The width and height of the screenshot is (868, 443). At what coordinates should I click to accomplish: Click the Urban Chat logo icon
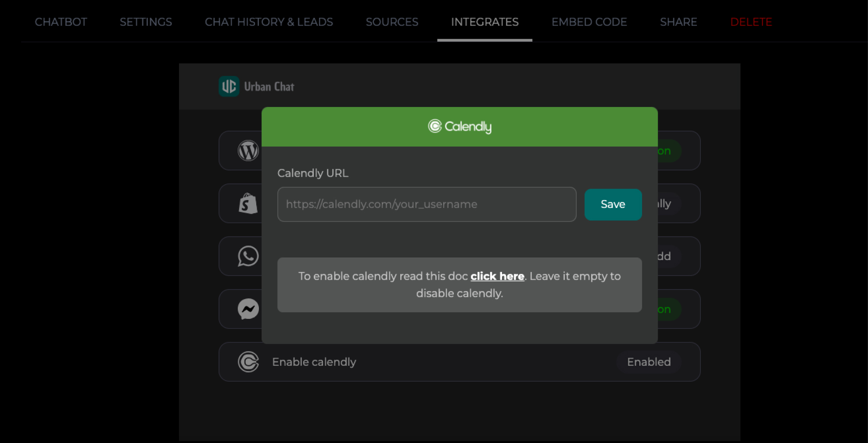tap(229, 86)
